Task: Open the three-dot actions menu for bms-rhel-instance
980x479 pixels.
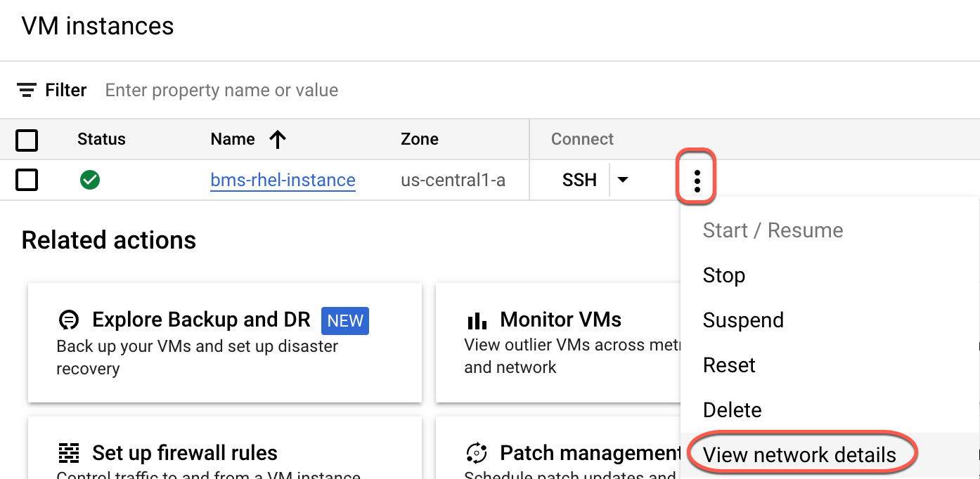Action: [696, 180]
